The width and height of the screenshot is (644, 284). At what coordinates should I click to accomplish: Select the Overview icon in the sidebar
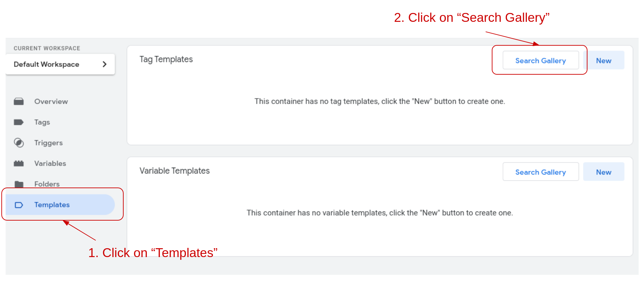tap(19, 101)
